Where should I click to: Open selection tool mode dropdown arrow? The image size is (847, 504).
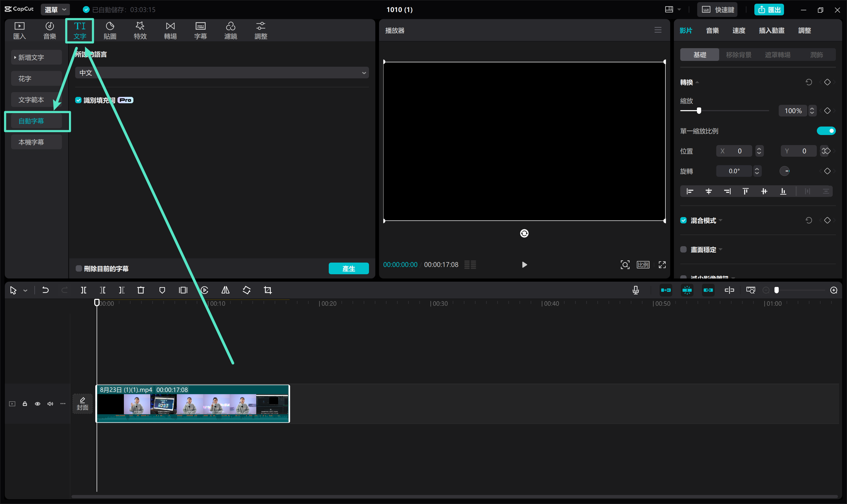pos(25,290)
